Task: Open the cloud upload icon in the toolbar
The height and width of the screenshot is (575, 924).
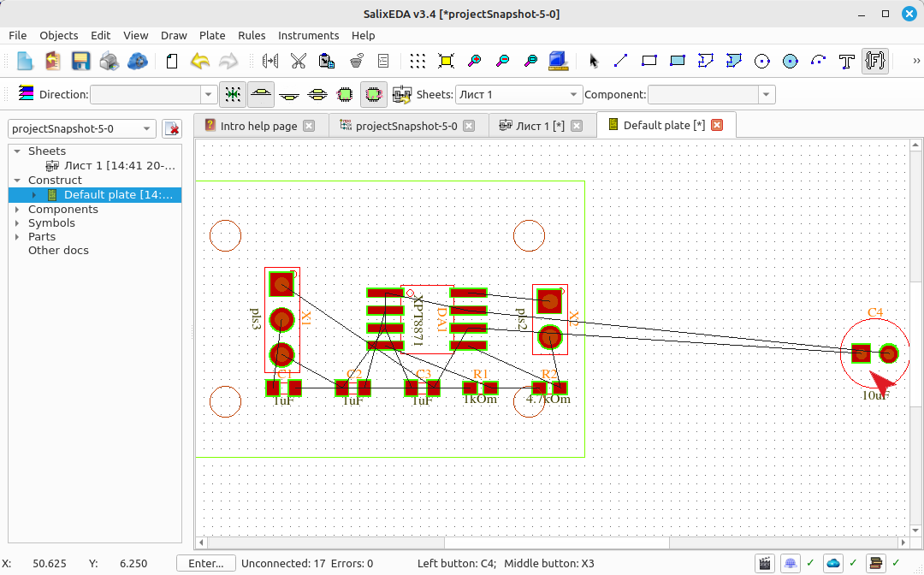Action: pos(137,61)
